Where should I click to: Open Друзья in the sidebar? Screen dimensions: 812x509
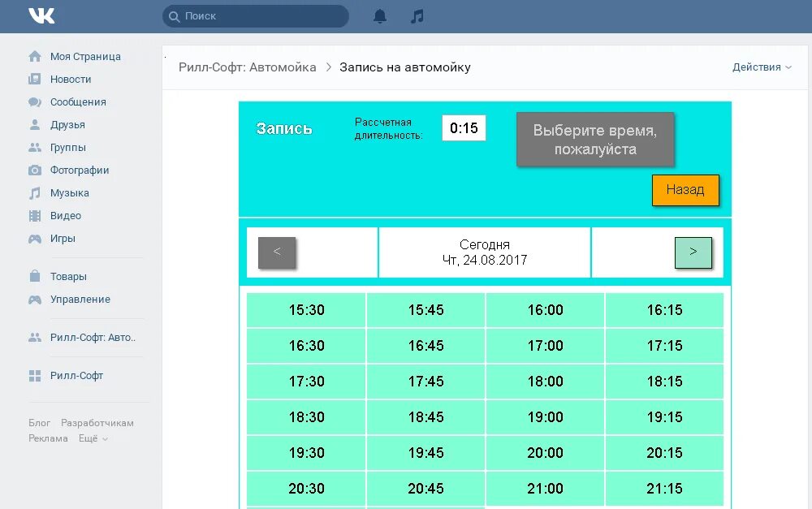click(x=68, y=125)
